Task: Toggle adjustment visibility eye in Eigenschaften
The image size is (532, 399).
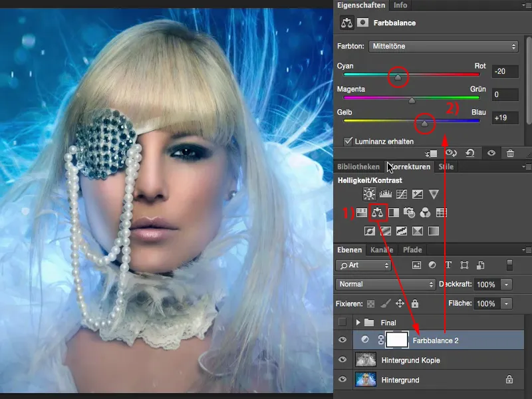Action: 491,154
